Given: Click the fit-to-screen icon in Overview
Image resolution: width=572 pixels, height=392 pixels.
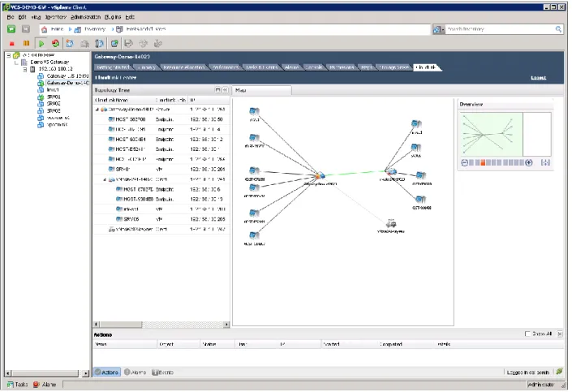Looking at the screenshot, I should [x=545, y=163].
